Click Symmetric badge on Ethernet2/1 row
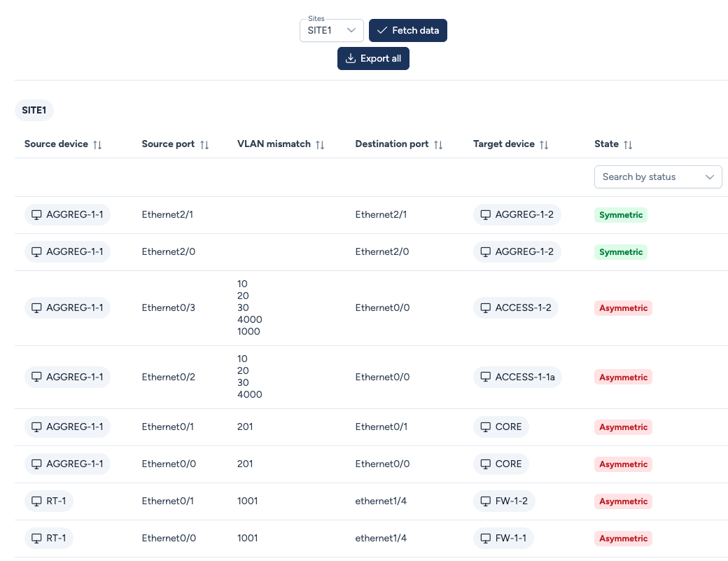 click(621, 215)
